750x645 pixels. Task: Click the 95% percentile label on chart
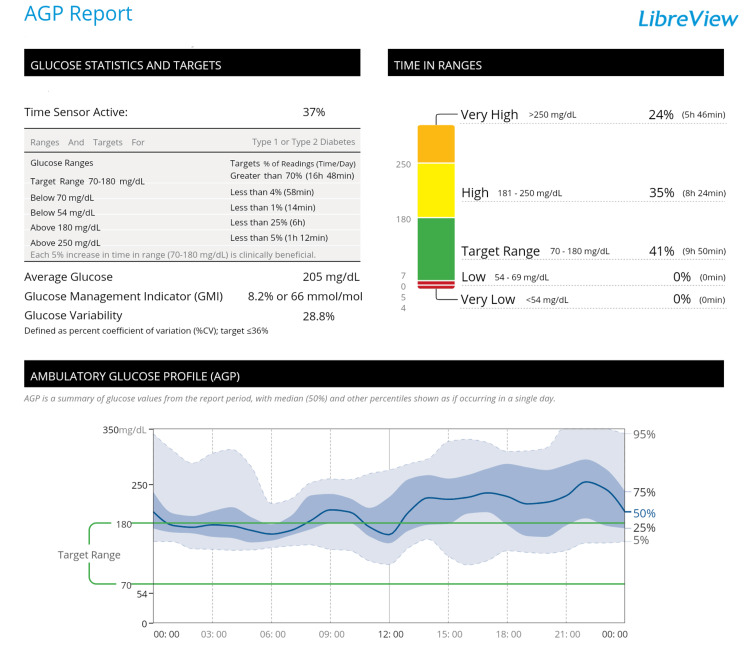(x=644, y=434)
